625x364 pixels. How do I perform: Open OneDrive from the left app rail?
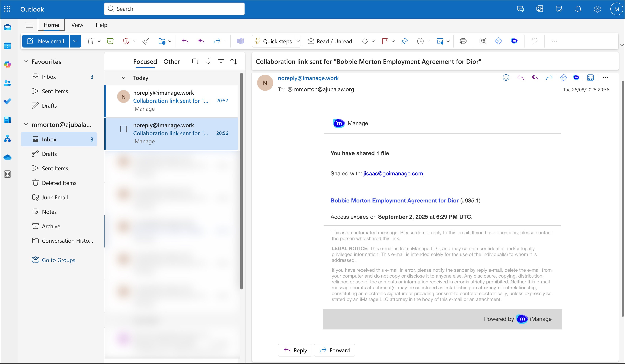(x=7, y=157)
